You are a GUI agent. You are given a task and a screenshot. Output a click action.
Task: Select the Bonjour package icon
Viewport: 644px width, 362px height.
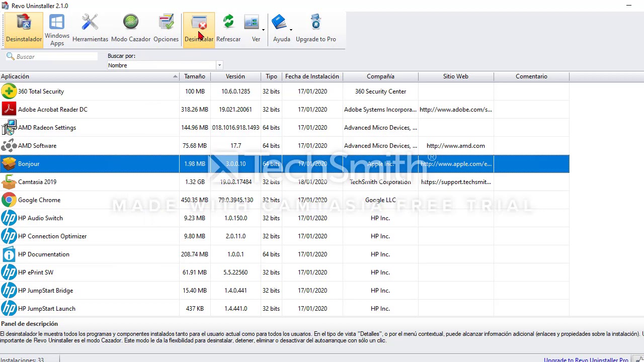(x=9, y=164)
